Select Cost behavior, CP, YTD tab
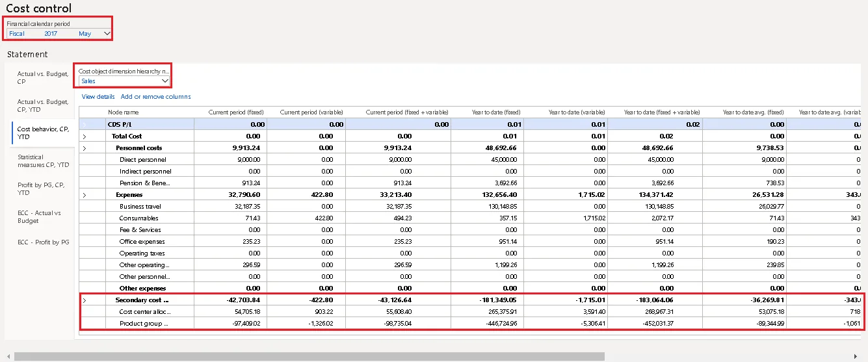 42,133
